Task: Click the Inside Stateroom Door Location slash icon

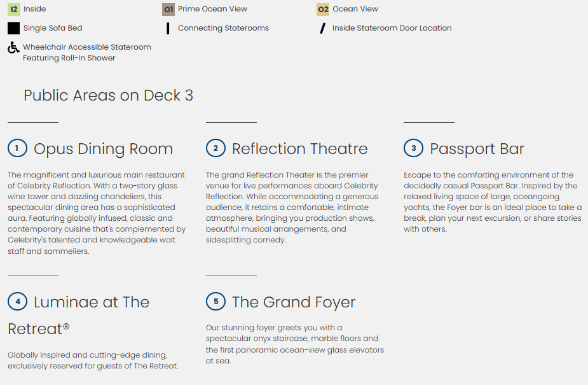Action: click(x=323, y=29)
